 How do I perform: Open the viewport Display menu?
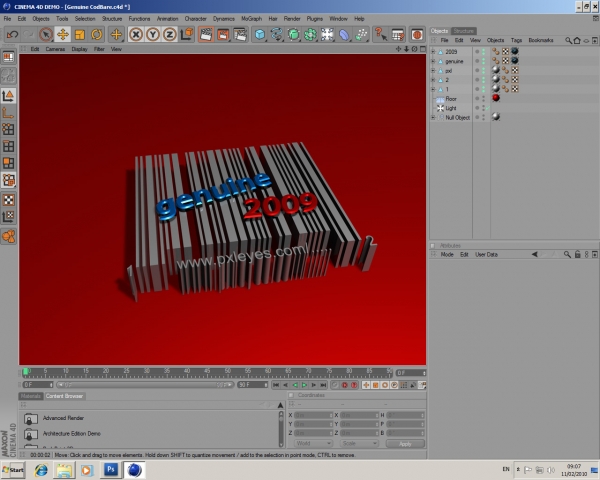coord(80,49)
